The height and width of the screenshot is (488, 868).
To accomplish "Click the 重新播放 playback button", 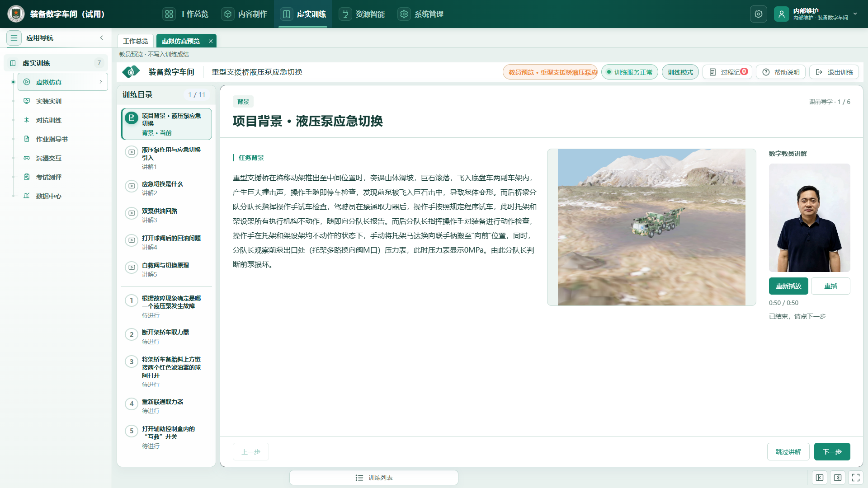I will 788,286.
